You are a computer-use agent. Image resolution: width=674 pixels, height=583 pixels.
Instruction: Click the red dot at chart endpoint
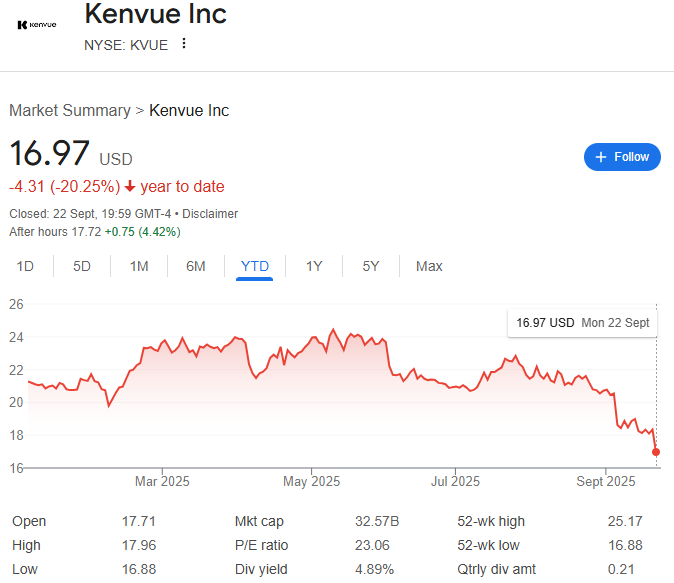click(x=656, y=452)
